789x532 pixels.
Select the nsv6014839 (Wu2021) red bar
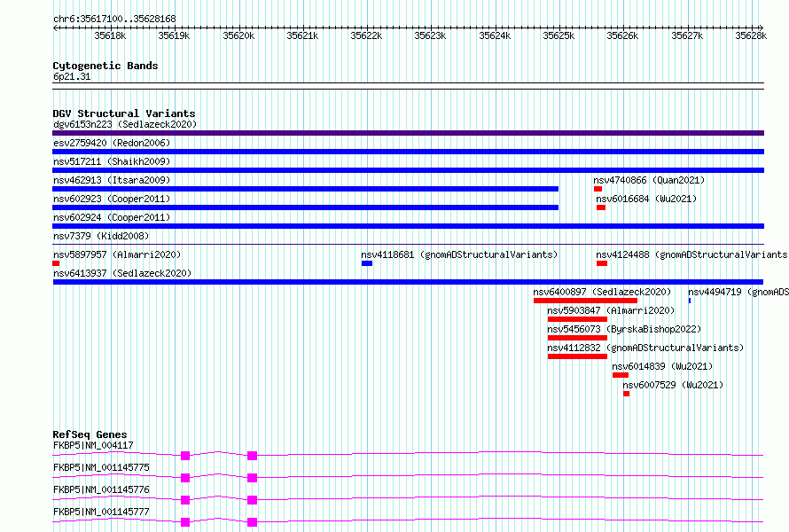click(621, 375)
